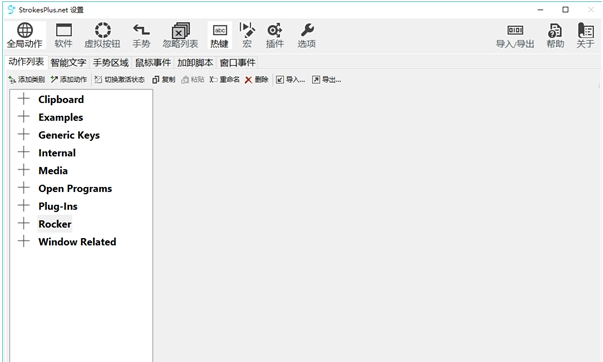Expand the Window Related category
The image size is (603, 362).
coord(23,241)
